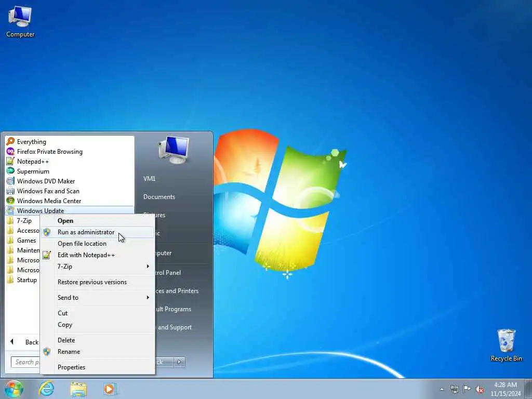Expand the Accessories folder

point(23,230)
